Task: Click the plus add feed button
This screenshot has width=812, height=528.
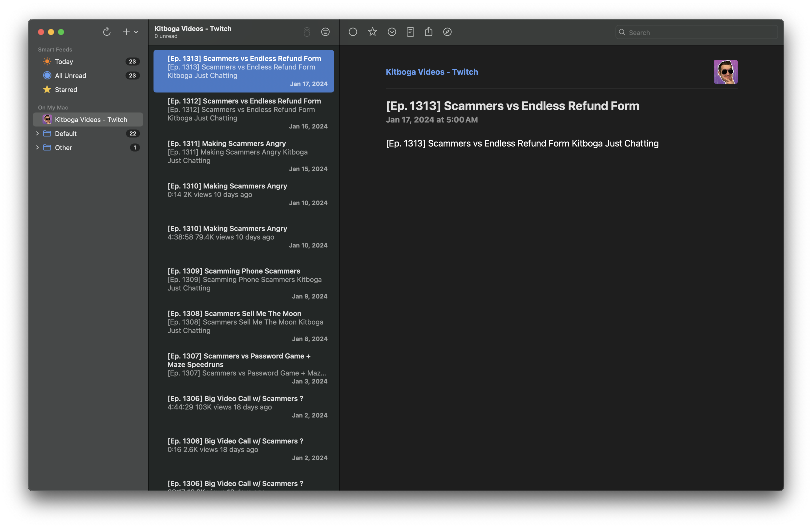Action: pos(126,32)
